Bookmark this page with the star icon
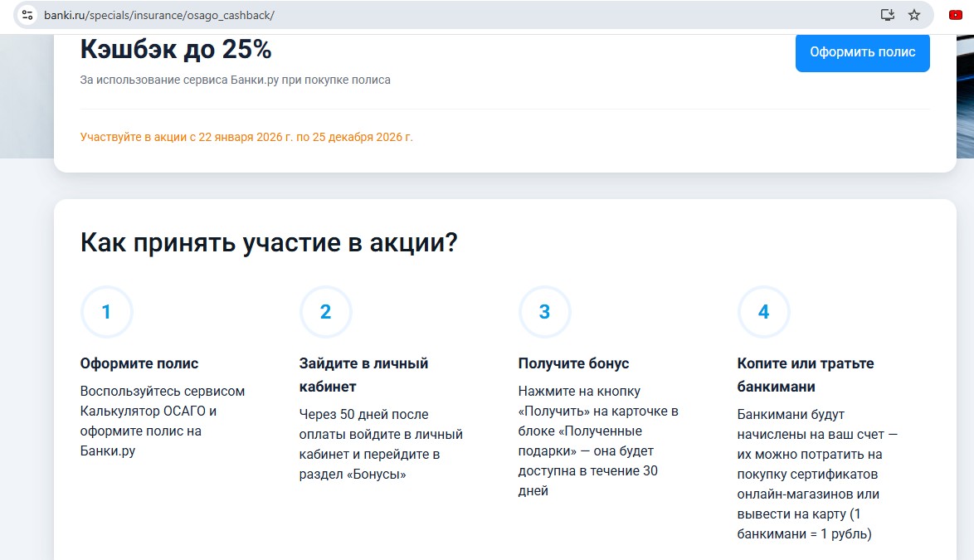The height and width of the screenshot is (560, 974). [x=914, y=15]
